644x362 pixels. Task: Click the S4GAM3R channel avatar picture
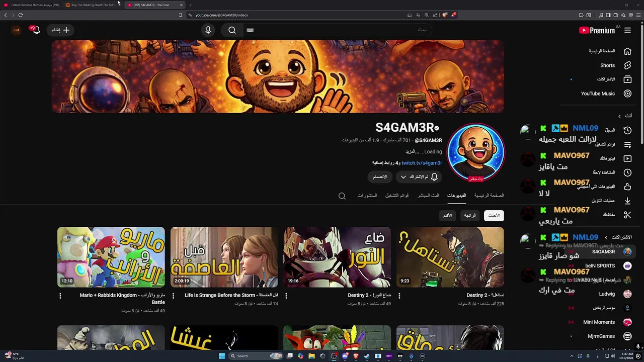475,152
